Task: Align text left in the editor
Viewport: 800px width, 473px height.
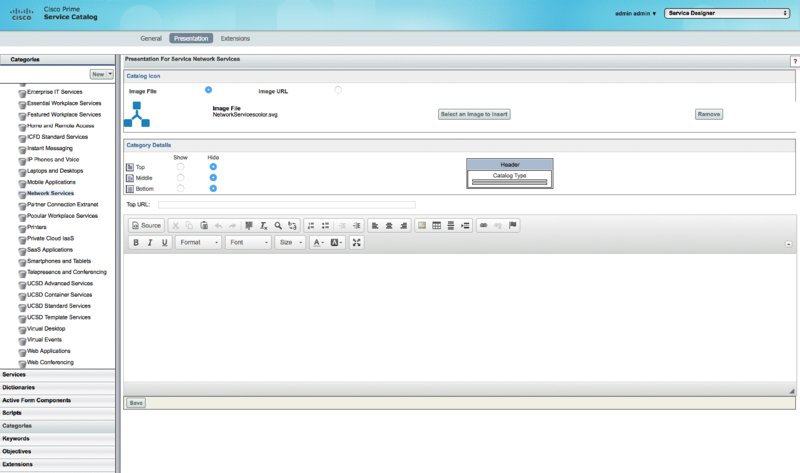Action: (375, 226)
